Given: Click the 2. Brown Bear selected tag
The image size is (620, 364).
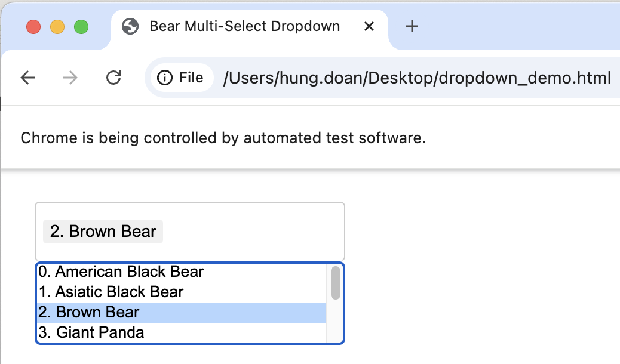Looking at the screenshot, I should pyautogui.click(x=103, y=232).
